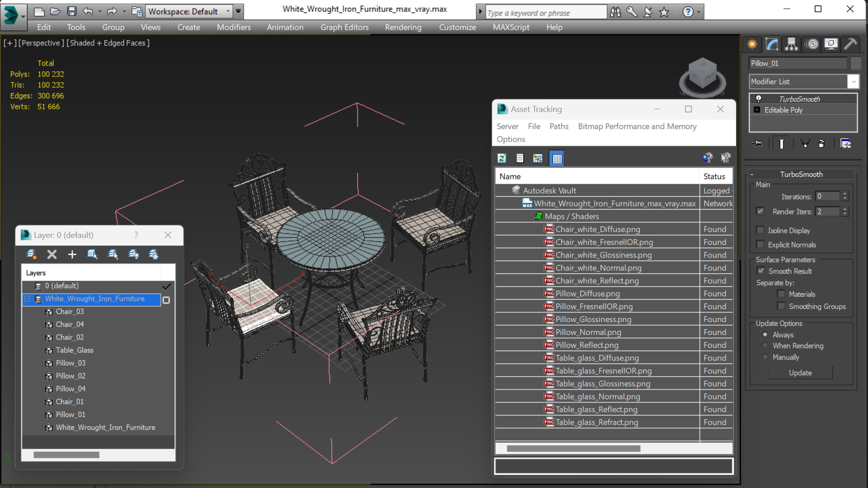
Task: Select table view icon in Asset Tracking
Action: (x=557, y=158)
